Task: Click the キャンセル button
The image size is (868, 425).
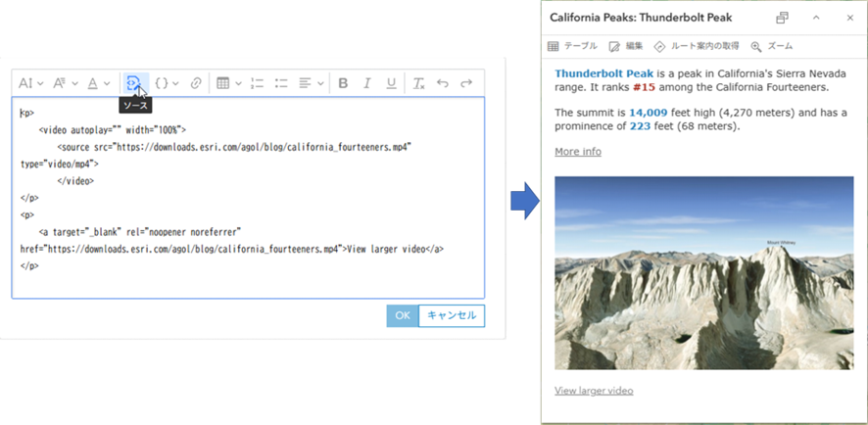Action: (452, 315)
